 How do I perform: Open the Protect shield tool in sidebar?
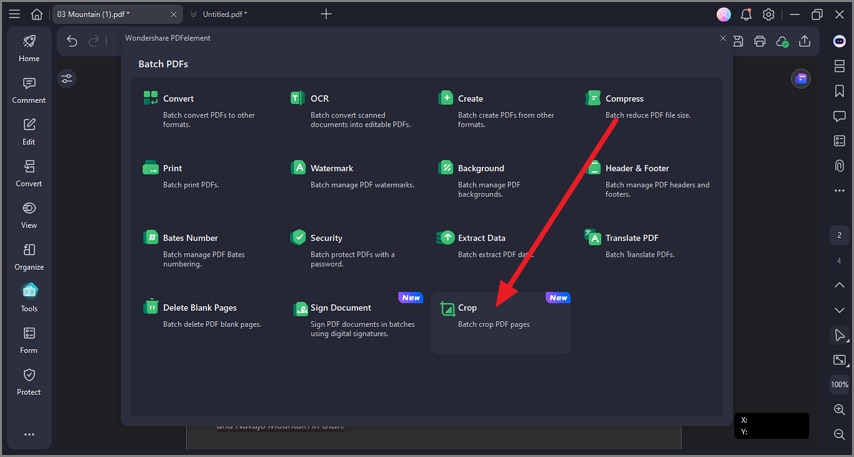pyautogui.click(x=29, y=382)
